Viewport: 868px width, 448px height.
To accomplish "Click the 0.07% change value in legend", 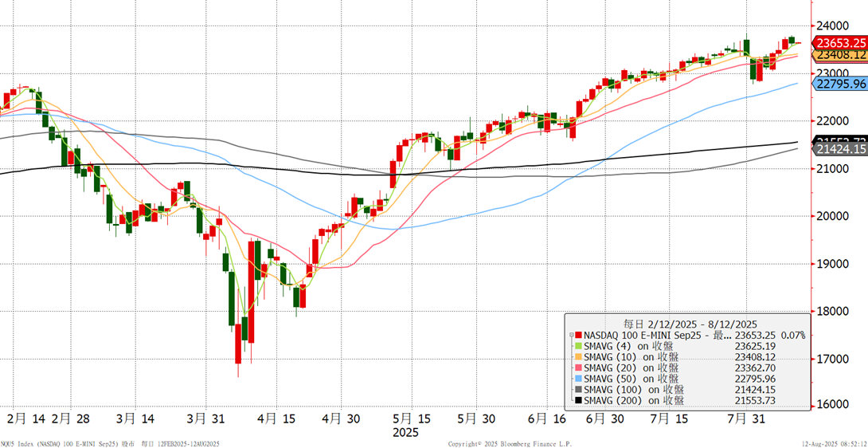I will coord(792,335).
